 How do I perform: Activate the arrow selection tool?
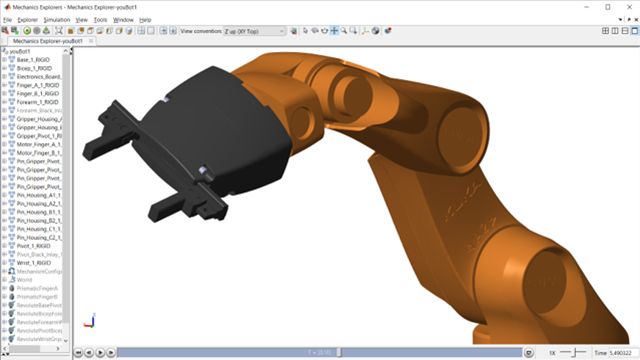(305, 31)
